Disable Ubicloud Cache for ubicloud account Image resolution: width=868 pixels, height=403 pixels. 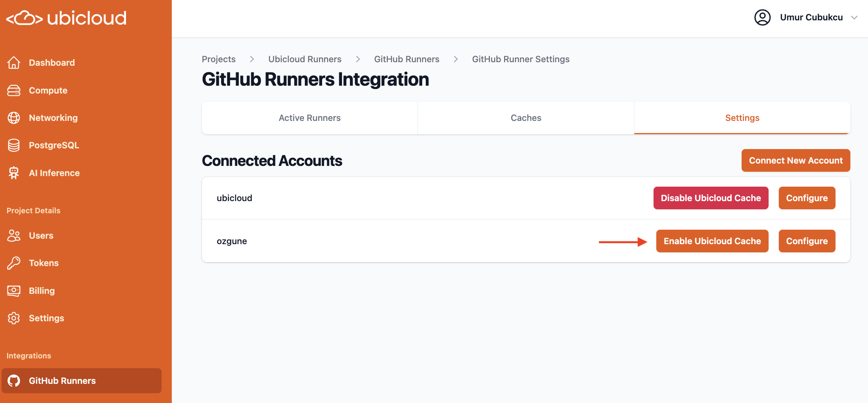[711, 198]
